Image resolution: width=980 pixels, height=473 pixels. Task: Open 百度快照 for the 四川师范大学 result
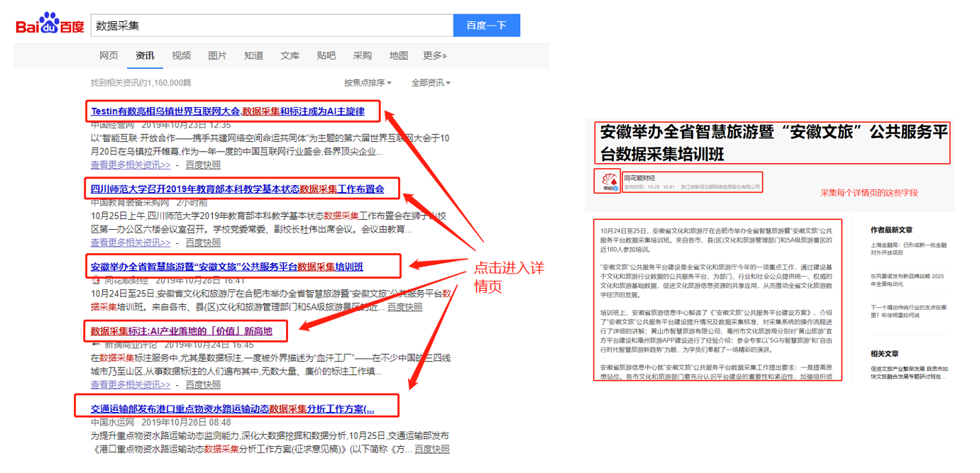pyautogui.click(x=203, y=243)
